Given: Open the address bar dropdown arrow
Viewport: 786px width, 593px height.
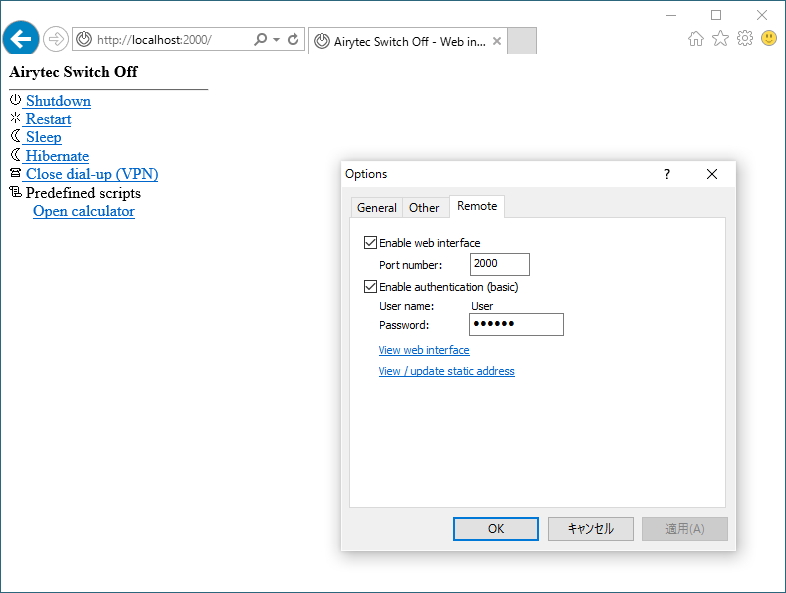Looking at the screenshot, I should tap(276, 39).
